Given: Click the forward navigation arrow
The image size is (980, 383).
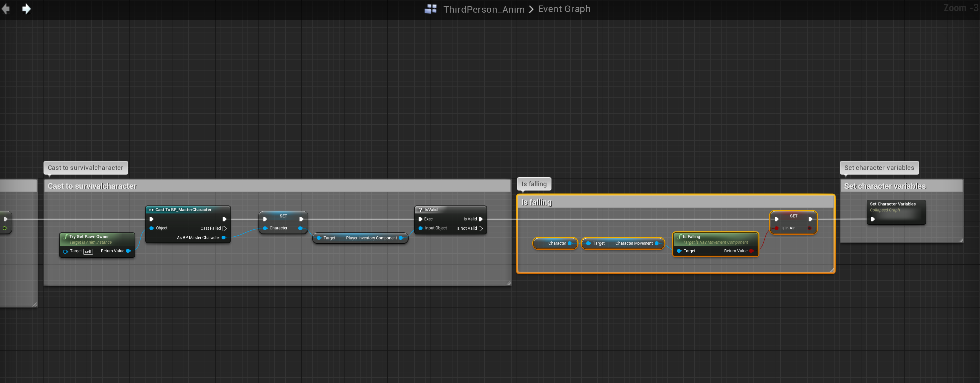Looking at the screenshot, I should coord(26,9).
